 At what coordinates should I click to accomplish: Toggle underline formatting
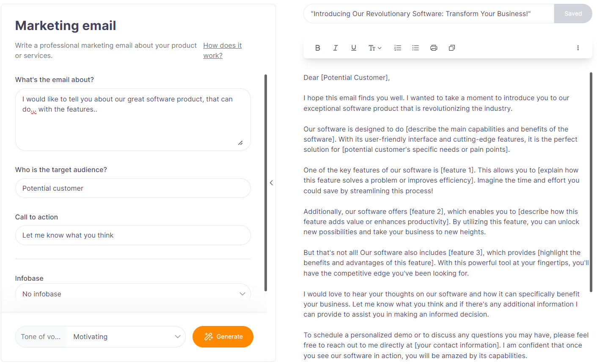(x=353, y=47)
